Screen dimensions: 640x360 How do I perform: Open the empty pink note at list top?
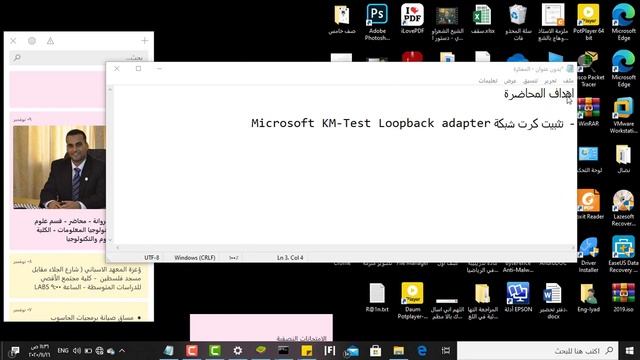(58, 89)
